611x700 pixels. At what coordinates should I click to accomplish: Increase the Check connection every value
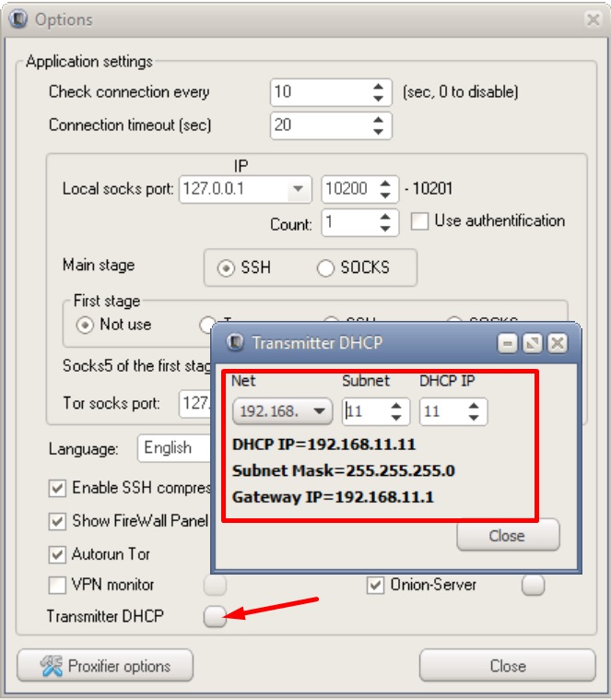coord(378,87)
